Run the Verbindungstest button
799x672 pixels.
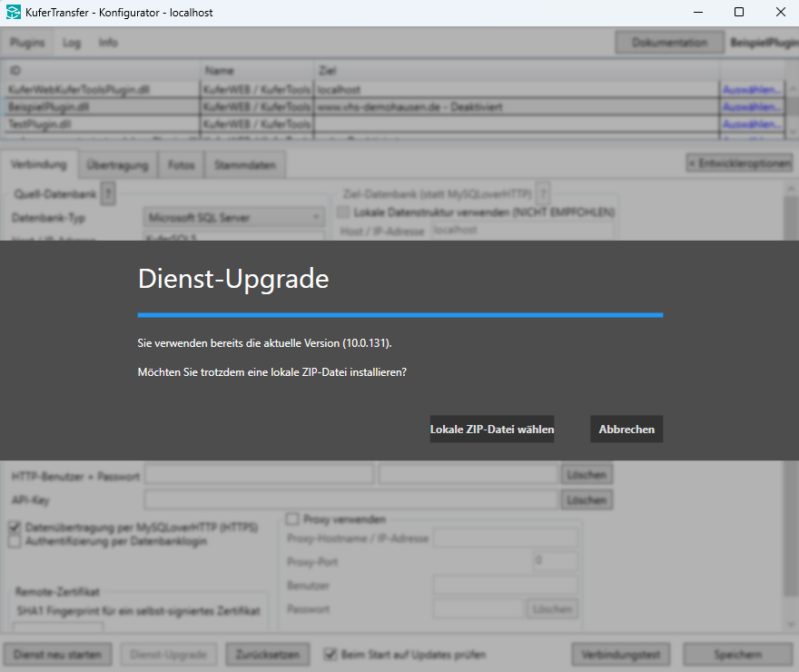click(x=621, y=654)
